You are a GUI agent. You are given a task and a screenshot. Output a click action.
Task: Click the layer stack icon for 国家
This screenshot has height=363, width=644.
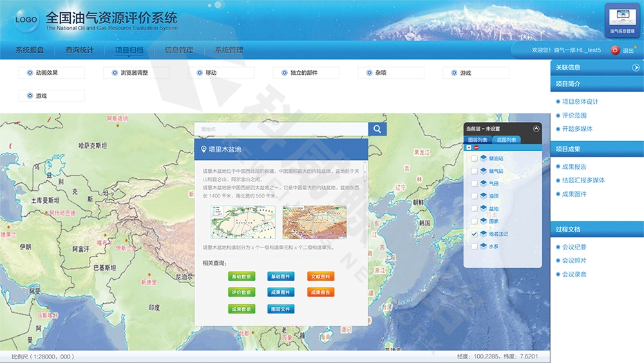click(x=484, y=221)
